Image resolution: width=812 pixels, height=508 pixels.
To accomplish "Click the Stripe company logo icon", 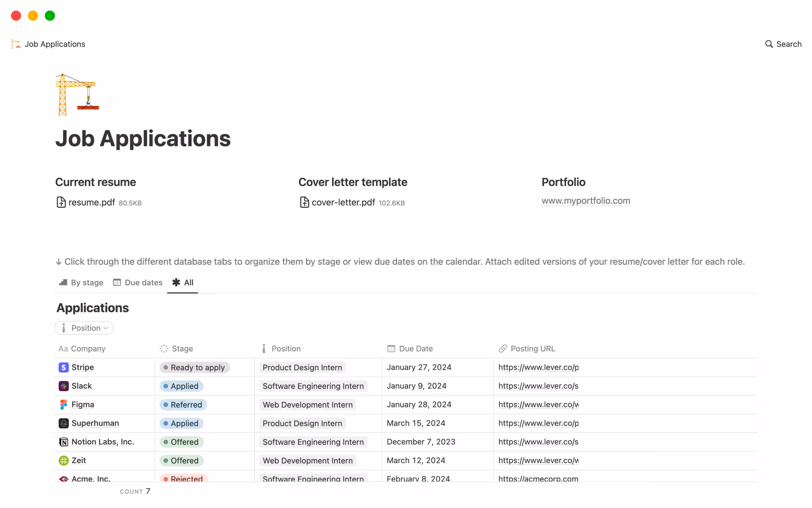I will (x=63, y=367).
